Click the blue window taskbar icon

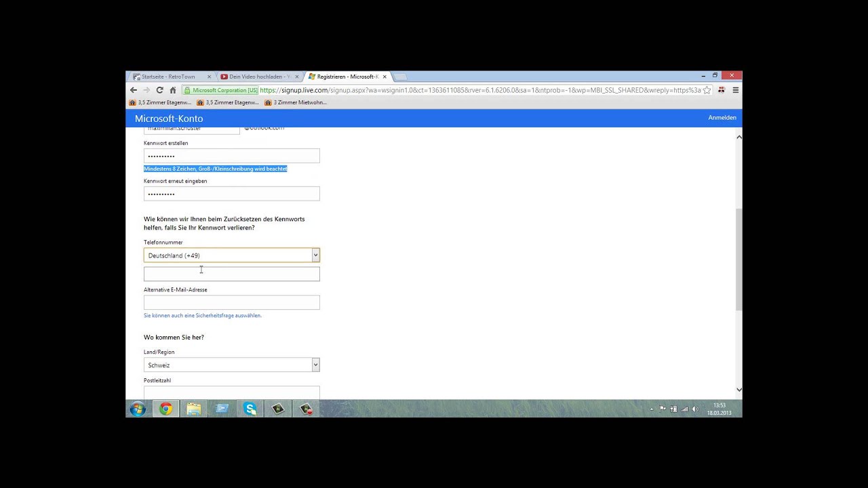click(x=222, y=409)
